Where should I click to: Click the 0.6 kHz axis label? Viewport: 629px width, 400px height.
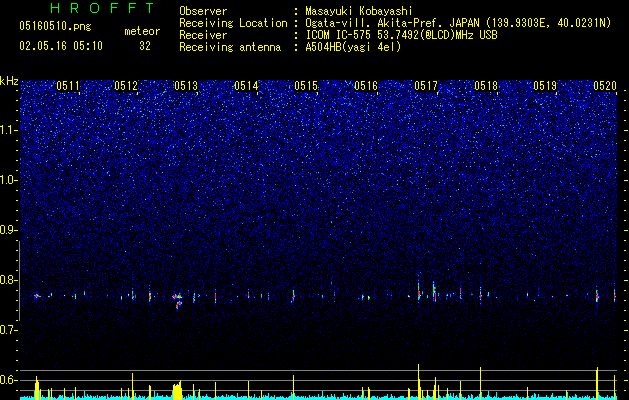pyautogui.click(x=8, y=380)
